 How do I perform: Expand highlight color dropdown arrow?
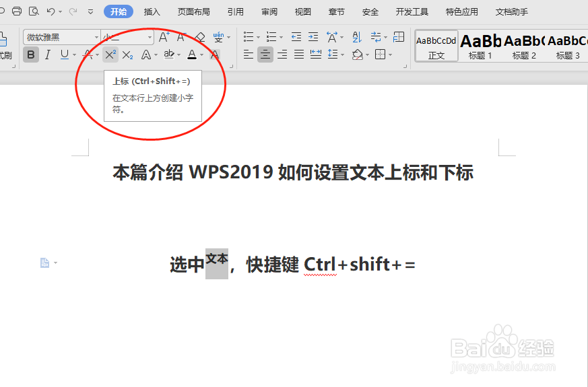click(x=179, y=55)
